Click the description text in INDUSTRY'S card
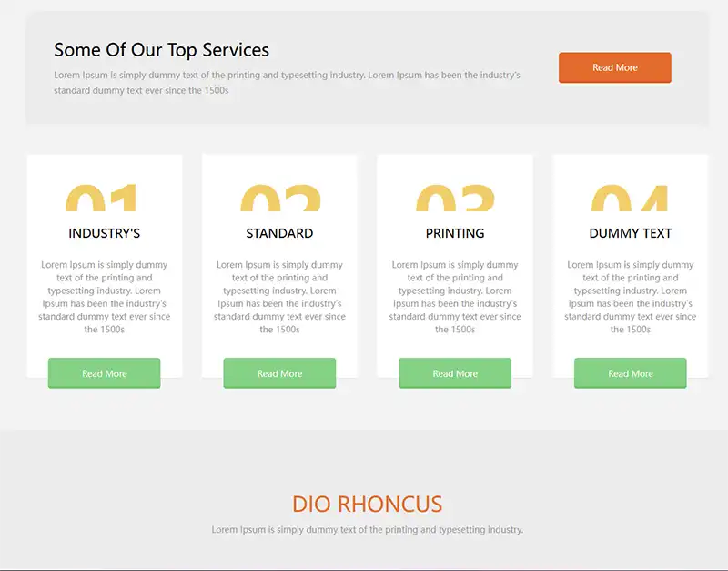Screen dimensions: 728x571 [x=105, y=297]
